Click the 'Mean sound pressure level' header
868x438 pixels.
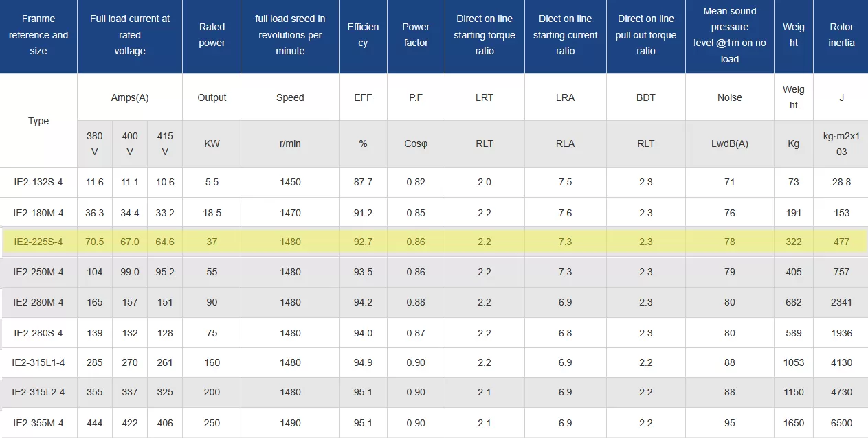pyautogui.click(x=730, y=35)
